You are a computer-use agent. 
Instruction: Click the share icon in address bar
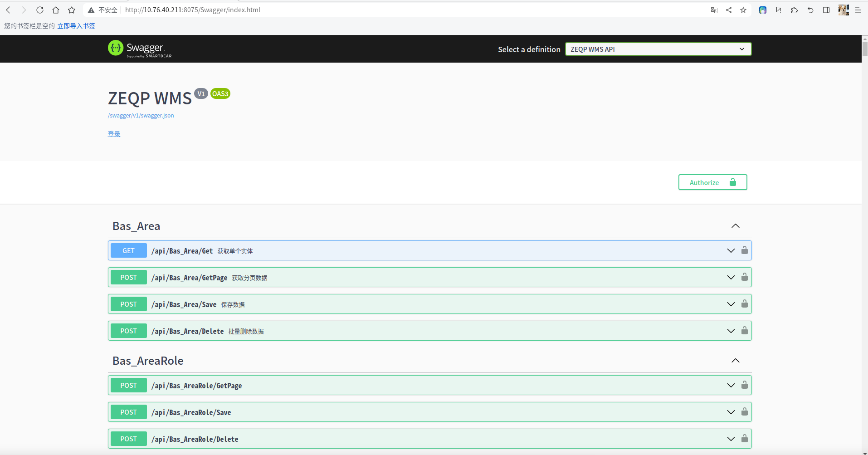(x=729, y=10)
